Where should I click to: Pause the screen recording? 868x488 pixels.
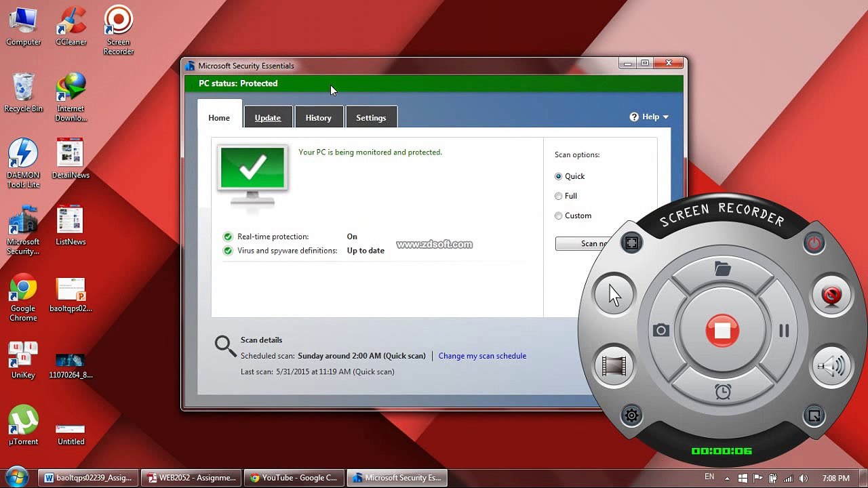(784, 331)
